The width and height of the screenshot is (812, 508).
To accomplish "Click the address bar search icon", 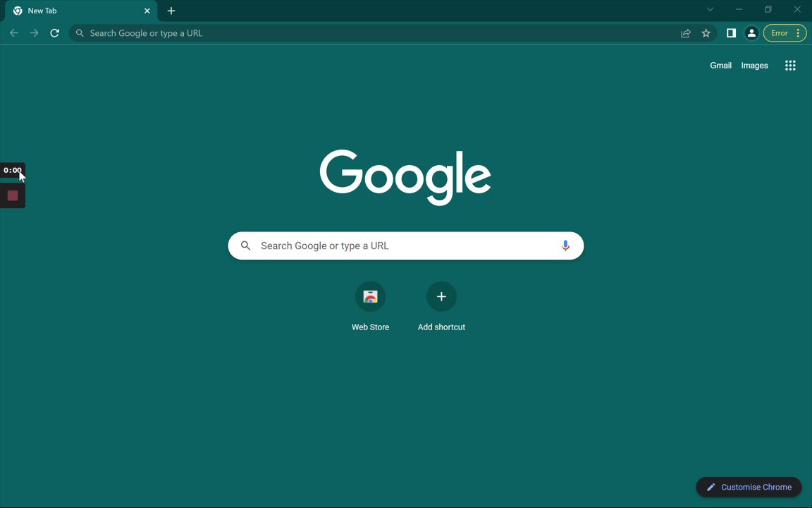I will [x=80, y=33].
